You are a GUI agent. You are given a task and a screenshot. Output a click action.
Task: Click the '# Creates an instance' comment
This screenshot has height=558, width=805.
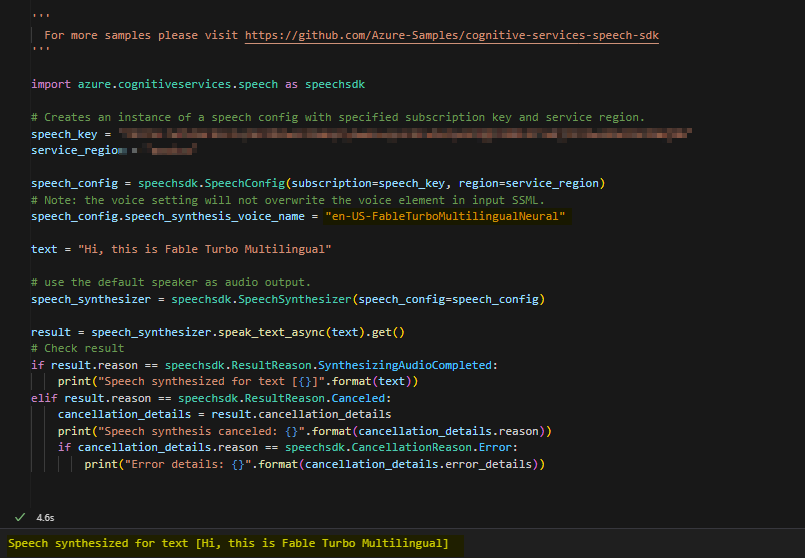click(338, 118)
